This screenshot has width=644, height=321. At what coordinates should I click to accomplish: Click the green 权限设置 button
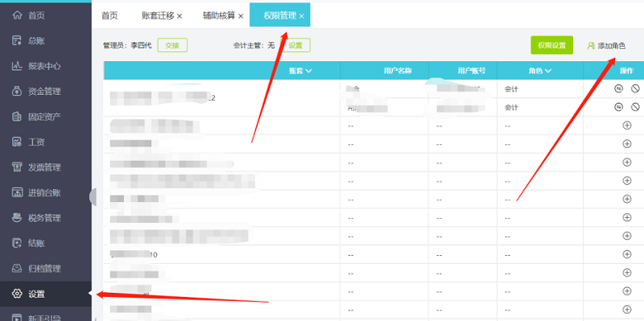[552, 45]
